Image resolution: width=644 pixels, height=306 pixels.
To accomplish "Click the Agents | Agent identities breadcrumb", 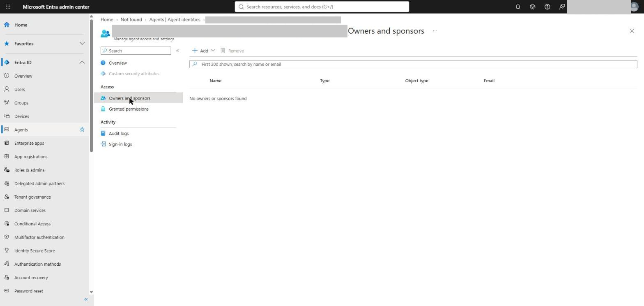I will click(175, 19).
